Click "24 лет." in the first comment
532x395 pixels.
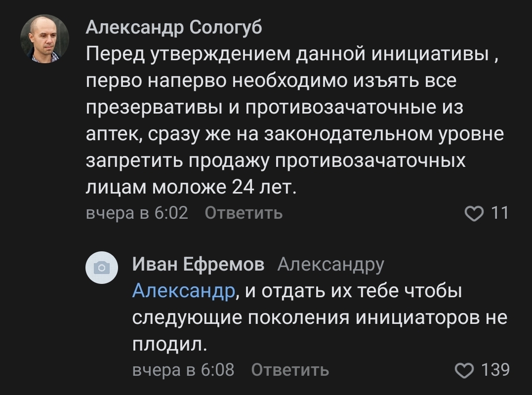pos(263,187)
